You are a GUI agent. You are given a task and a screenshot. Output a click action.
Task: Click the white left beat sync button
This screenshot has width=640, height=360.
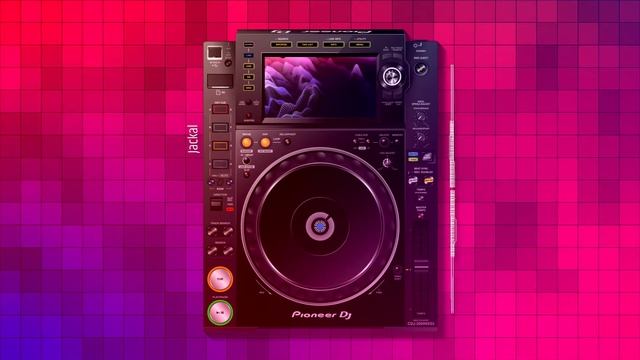click(413, 180)
